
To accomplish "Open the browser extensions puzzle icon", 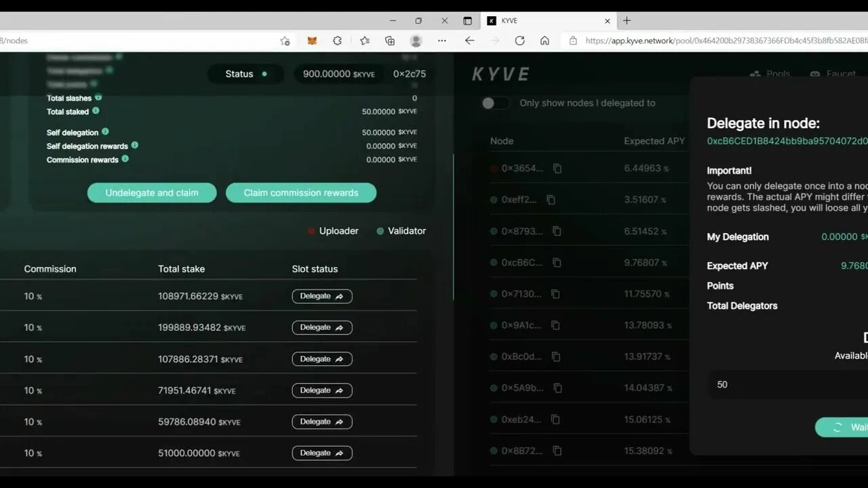I will pyautogui.click(x=337, y=41).
